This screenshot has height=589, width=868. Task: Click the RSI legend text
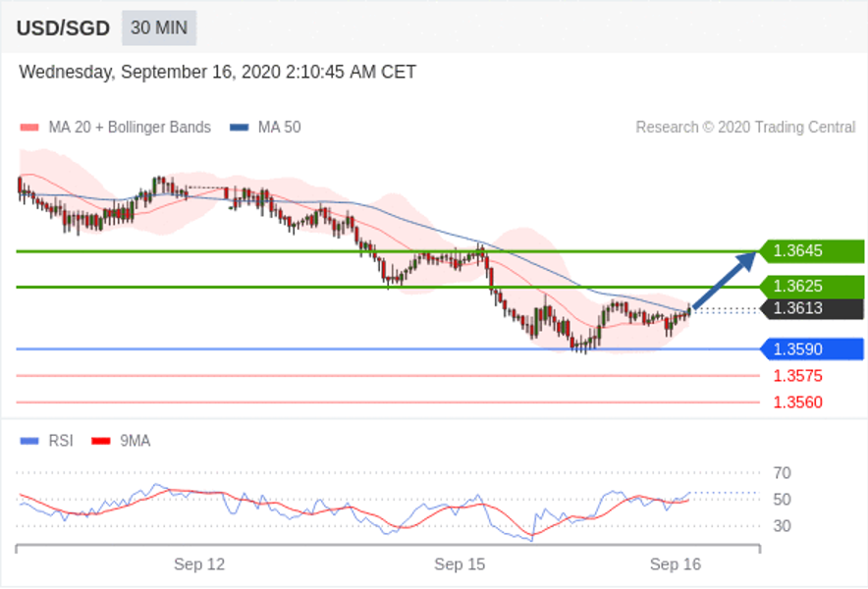(61, 441)
